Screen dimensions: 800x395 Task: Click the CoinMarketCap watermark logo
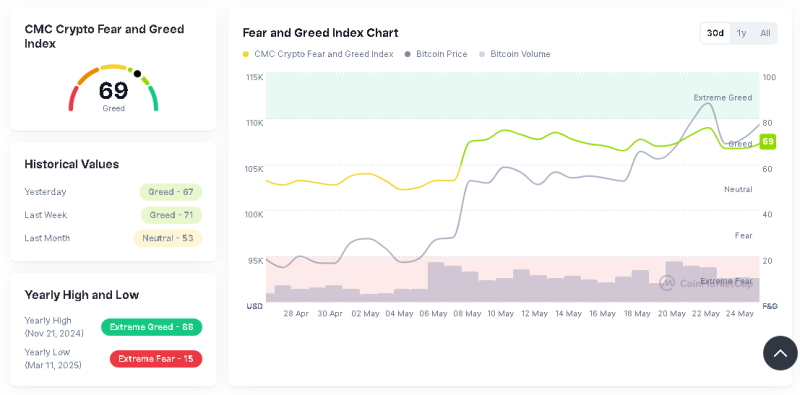click(x=666, y=283)
